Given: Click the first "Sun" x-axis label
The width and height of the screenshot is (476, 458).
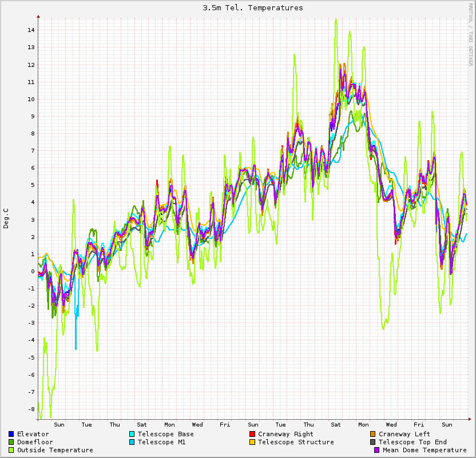Looking at the screenshot, I should coord(59,424).
